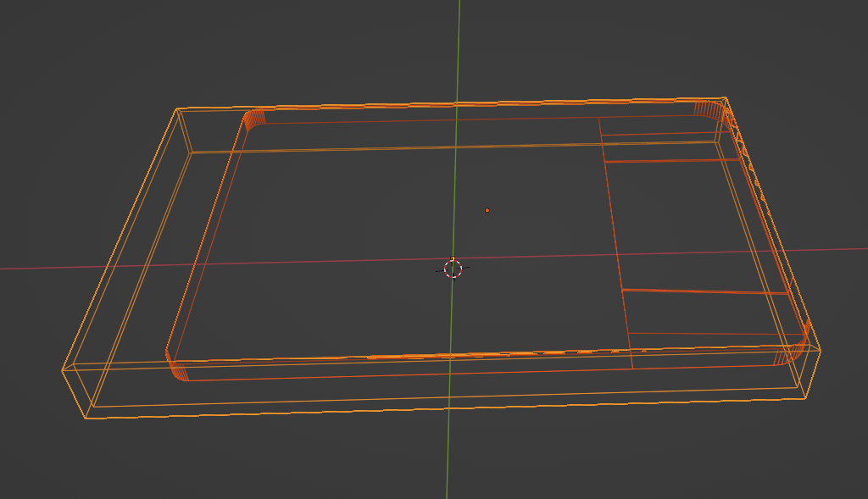
Task: Click the beveled bottom-left inner rounded corner
Action: [x=176, y=369]
